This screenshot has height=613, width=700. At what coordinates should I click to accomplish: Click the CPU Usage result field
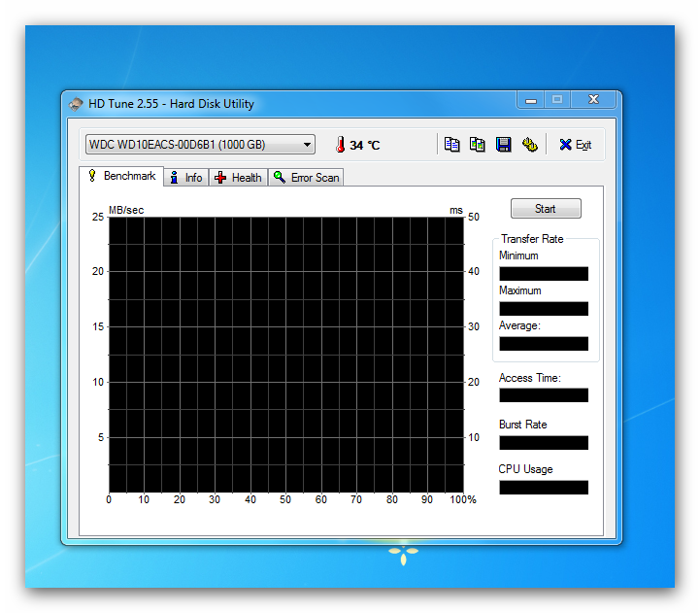[x=544, y=487]
